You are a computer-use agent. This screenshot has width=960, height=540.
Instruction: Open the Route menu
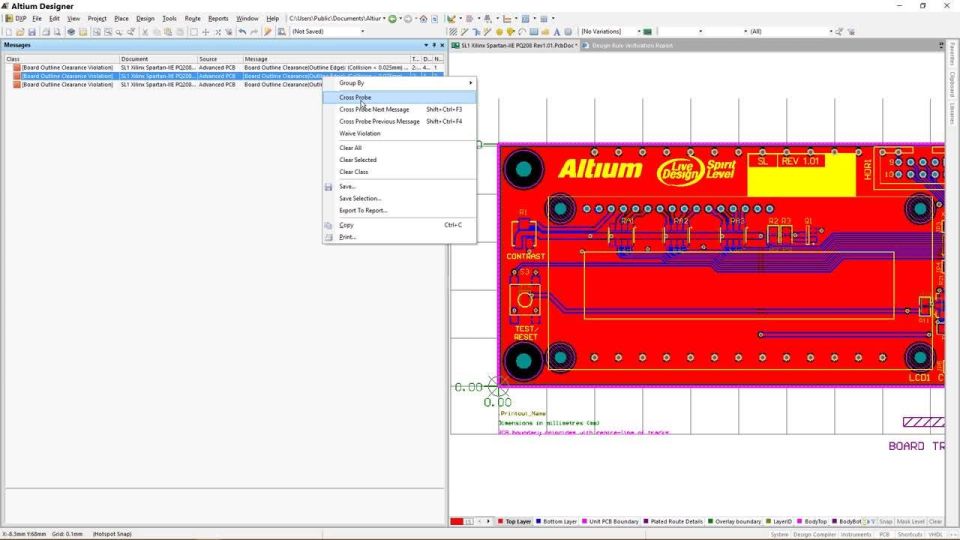coord(192,19)
